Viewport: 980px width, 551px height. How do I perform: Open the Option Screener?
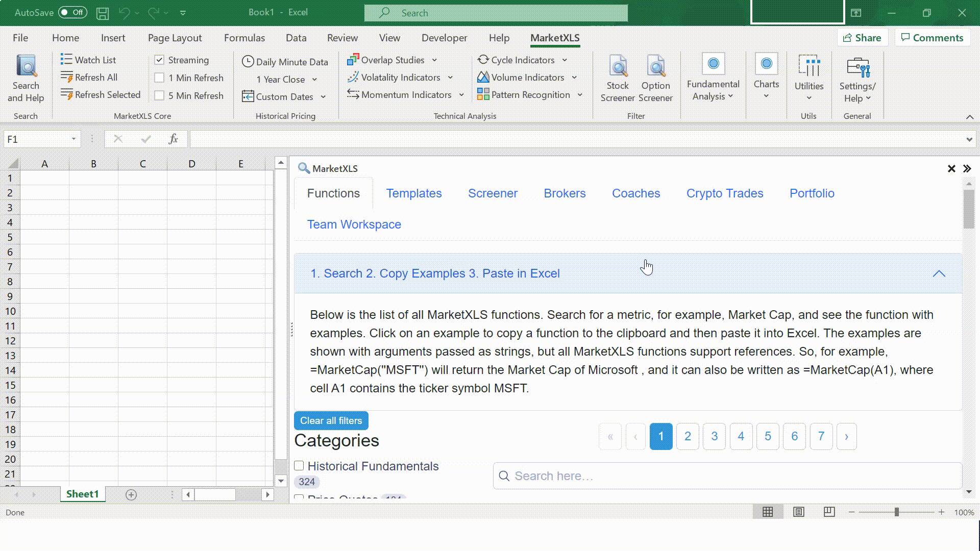click(x=655, y=79)
